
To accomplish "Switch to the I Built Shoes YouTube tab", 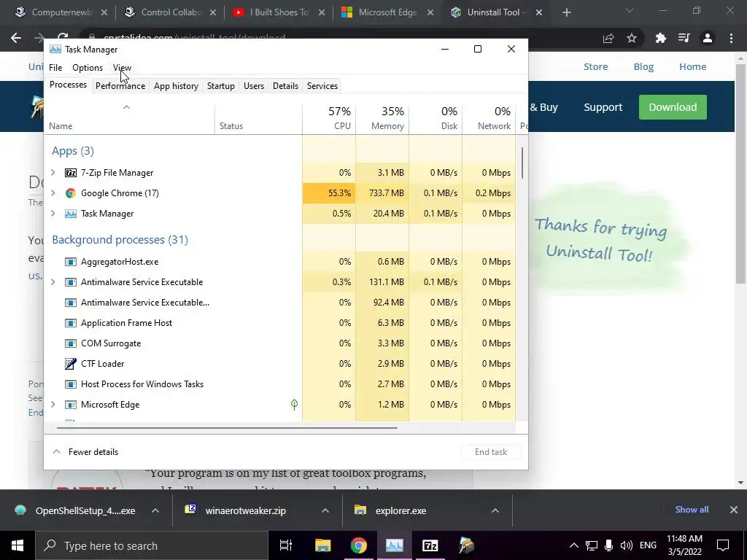I will [x=279, y=12].
